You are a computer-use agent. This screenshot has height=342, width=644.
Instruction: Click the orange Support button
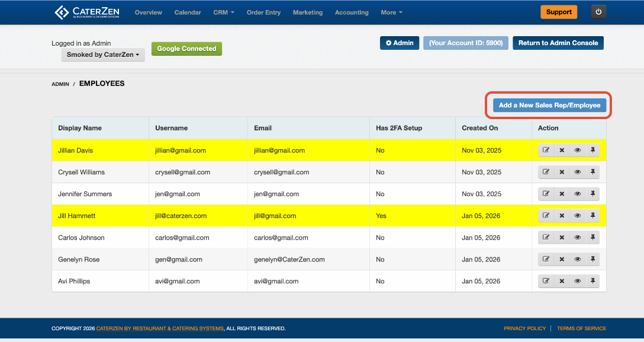tap(559, 12)
